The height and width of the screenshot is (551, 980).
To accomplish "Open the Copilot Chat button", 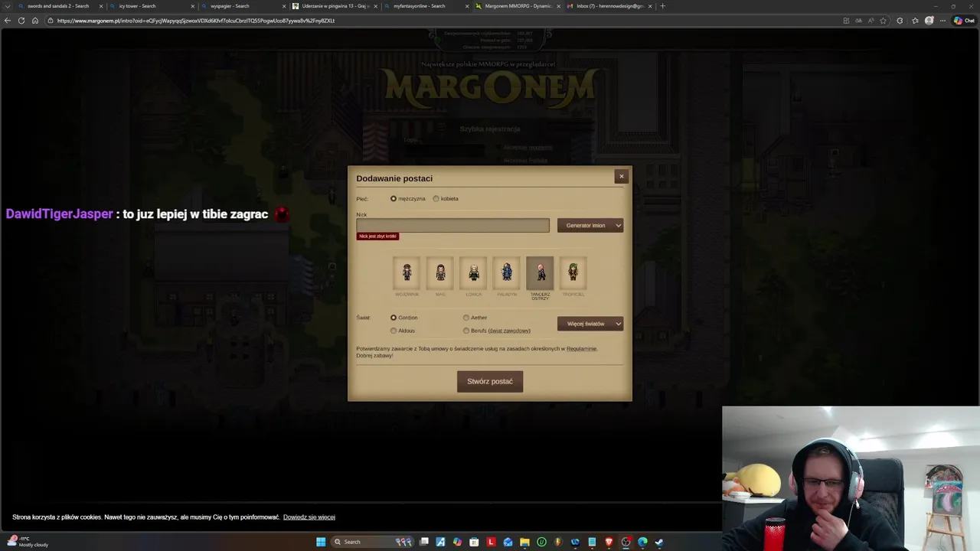I will coord(963,21).
